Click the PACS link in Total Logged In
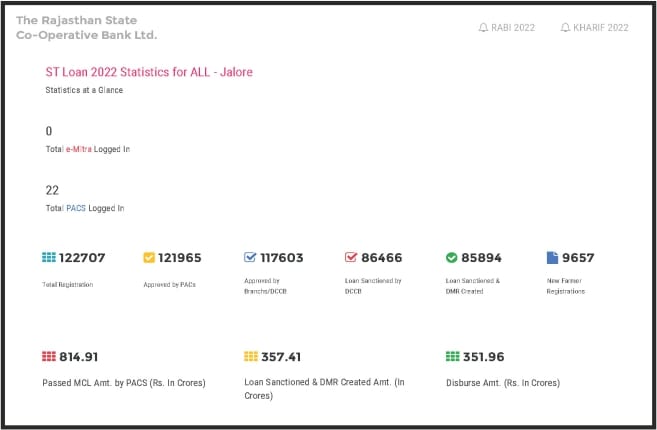Screen dimensions: 657x430 tap(77, 208)
